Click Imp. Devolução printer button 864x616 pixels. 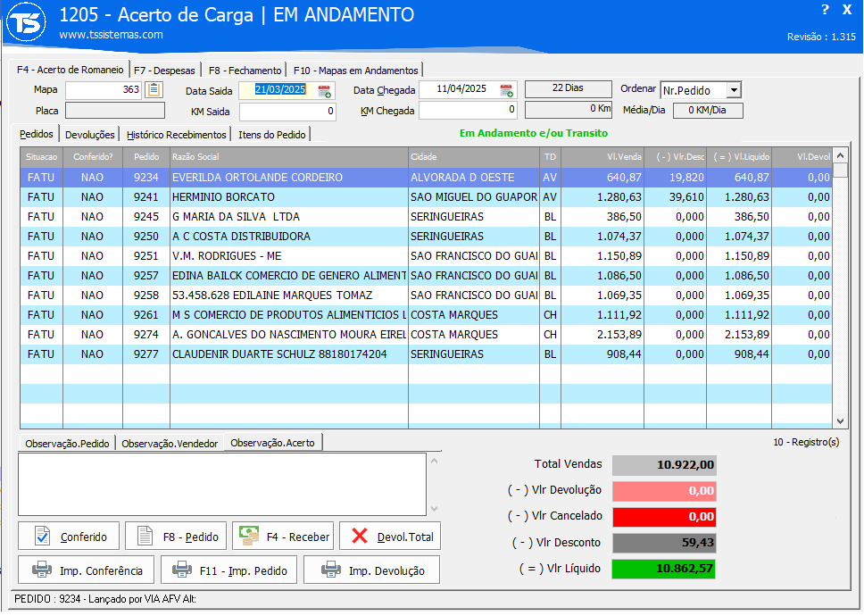tap(372, 570)
